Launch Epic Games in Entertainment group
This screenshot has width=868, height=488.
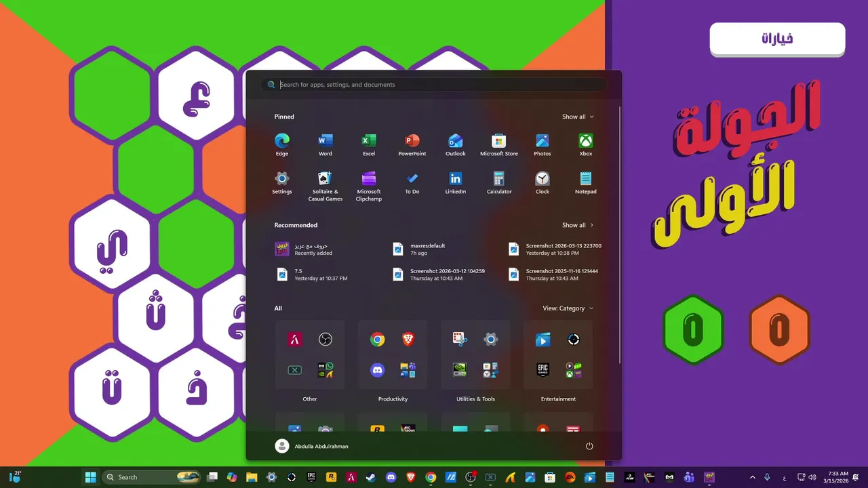[543, 370]
